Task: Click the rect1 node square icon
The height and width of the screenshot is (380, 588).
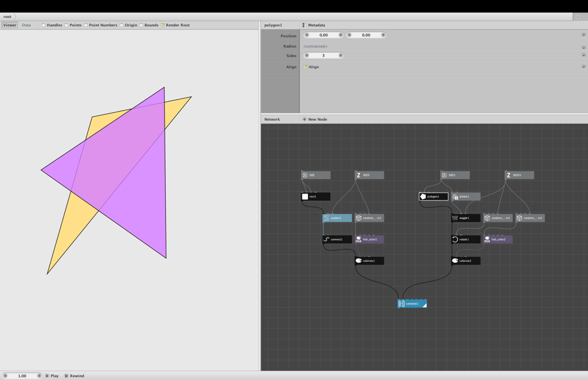Action: tap(305, 196)
